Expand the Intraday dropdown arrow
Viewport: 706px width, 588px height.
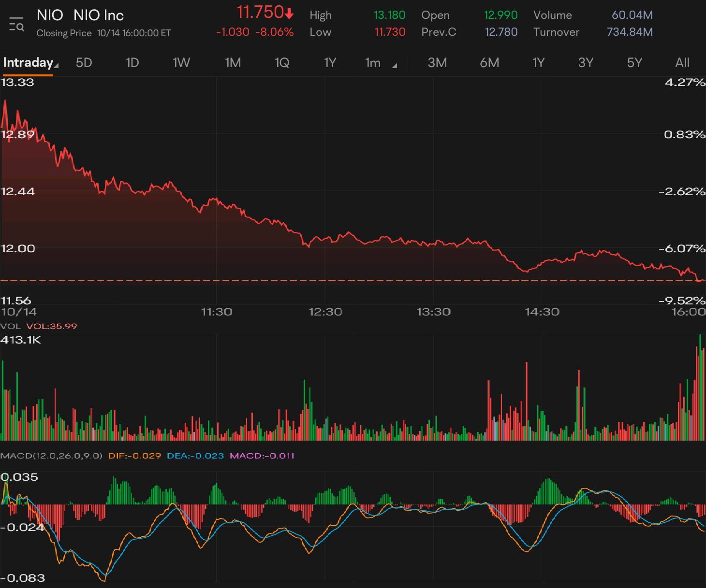point(56,66)
